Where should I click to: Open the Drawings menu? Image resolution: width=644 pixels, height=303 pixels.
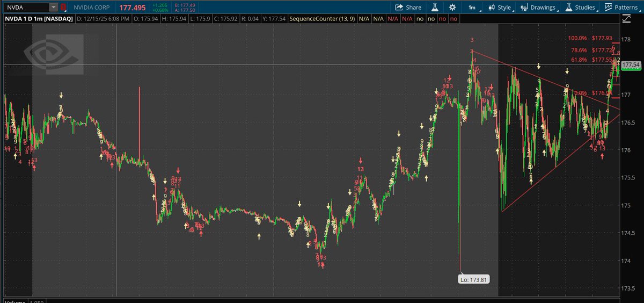[x=539, y=8]
